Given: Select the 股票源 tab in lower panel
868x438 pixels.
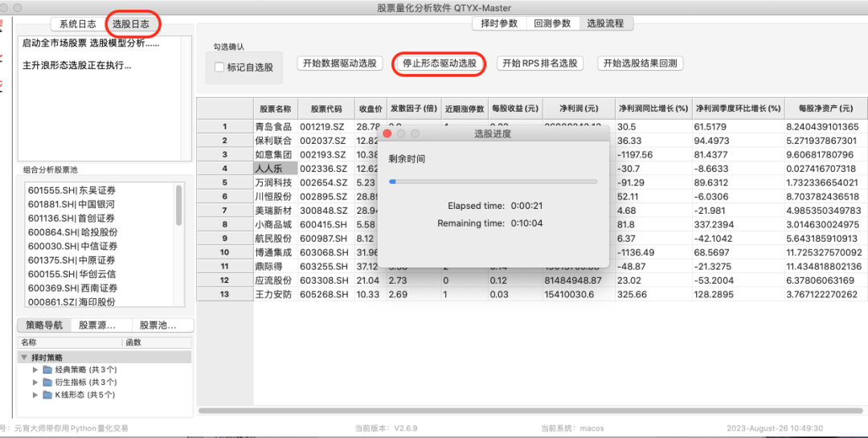Looking at the screenshot, I should [x=102, y=325].
